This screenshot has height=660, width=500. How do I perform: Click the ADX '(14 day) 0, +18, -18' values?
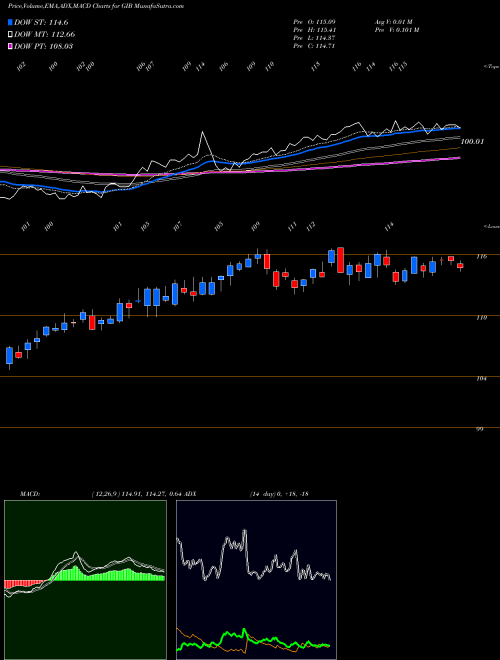pos(278,493)
